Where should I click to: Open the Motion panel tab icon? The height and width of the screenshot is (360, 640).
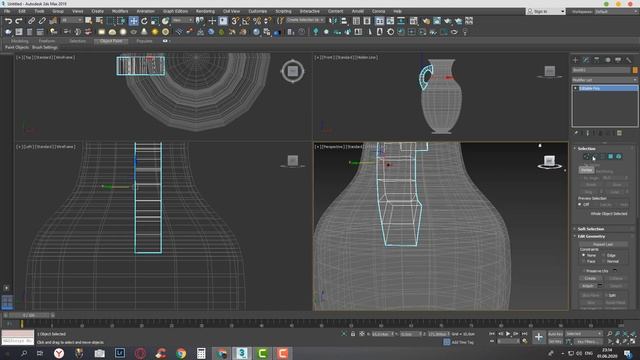(607, 60)
